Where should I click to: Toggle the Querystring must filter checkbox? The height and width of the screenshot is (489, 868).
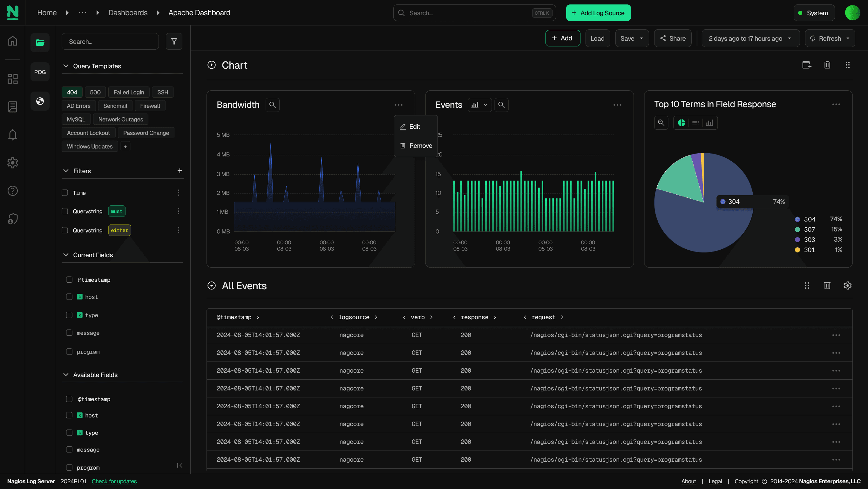click(65, 211)
